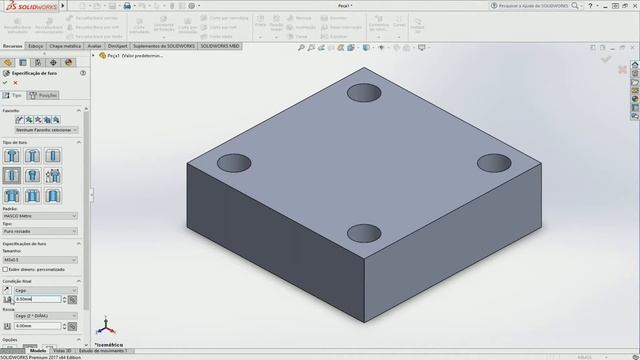Viewport: 640px width, 360px height.
Task: Cancel hole specification with red X
Action: (16, 83)
